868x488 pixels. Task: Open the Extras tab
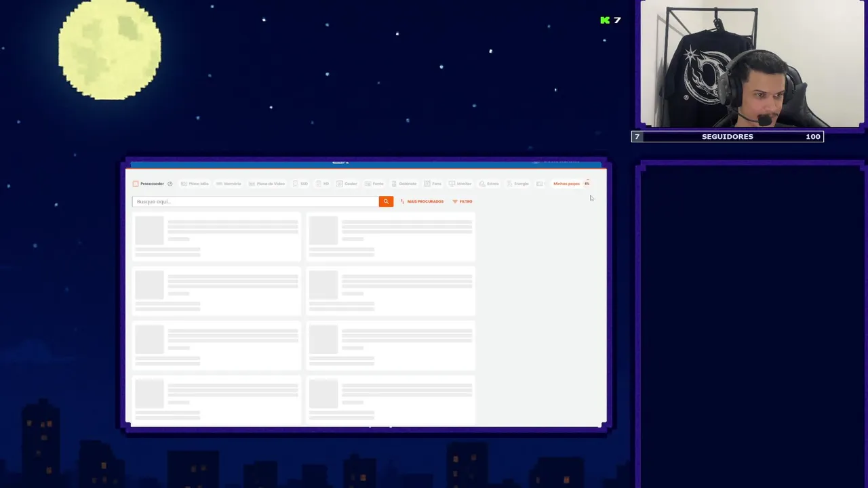tap(489, 184)
